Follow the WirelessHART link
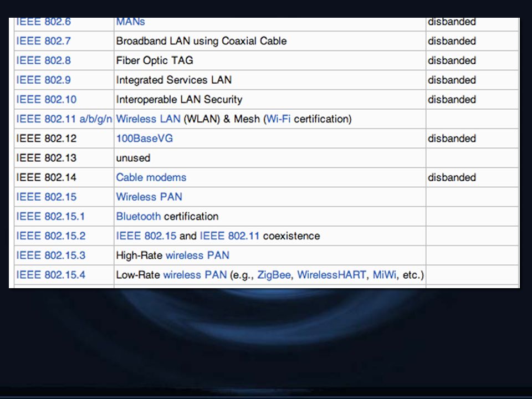532x399 pixels. [x=332, y=275]
